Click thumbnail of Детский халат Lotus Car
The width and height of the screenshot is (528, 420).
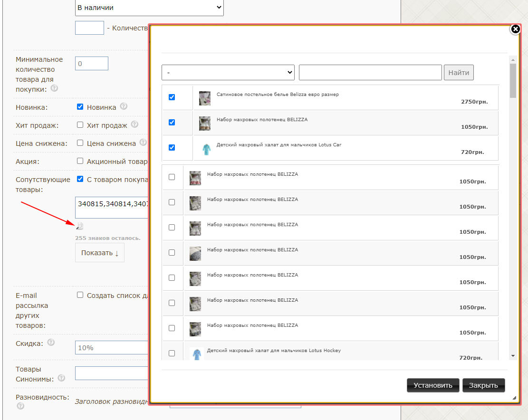[204, 149]
